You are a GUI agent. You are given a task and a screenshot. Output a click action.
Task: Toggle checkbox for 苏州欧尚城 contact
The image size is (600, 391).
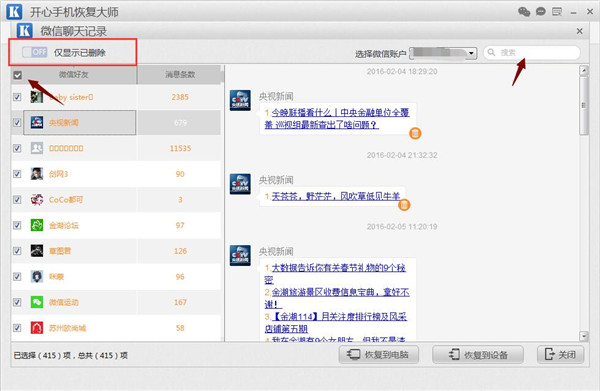tap(17, 328)
